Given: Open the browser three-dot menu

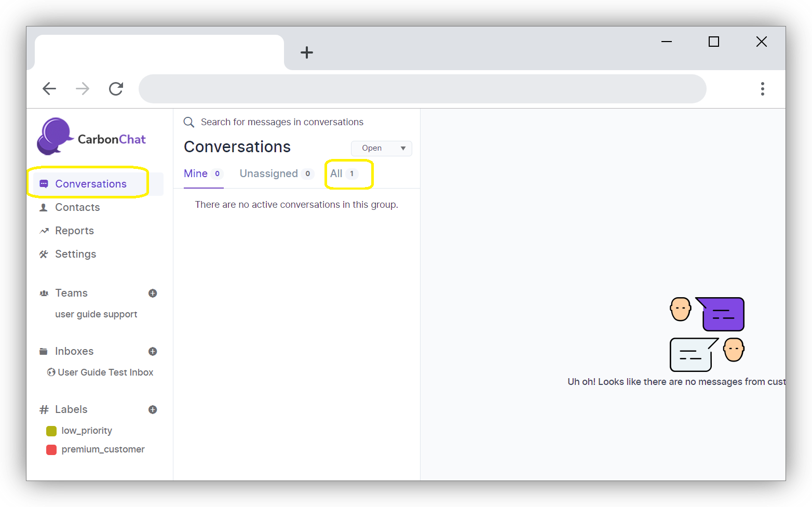Looking at the screenshot, I should tap(762, 89).
